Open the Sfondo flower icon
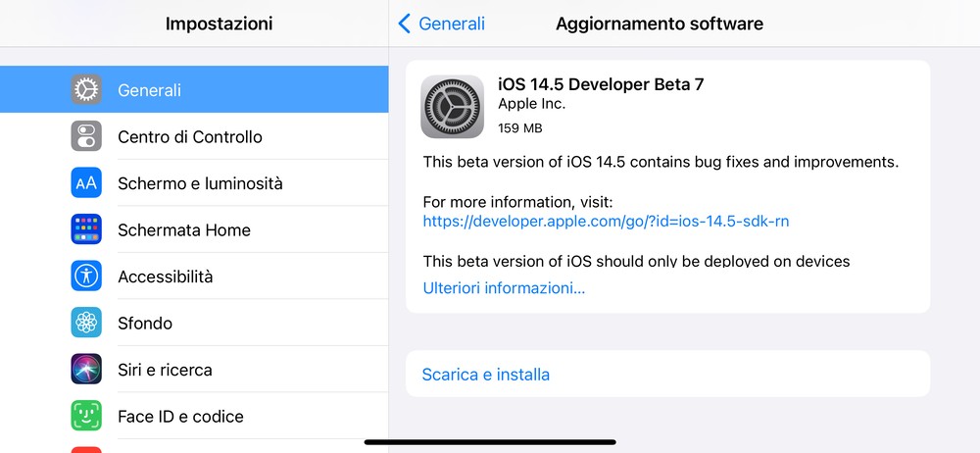The image size is (980, 453). (x=86, y=323)
